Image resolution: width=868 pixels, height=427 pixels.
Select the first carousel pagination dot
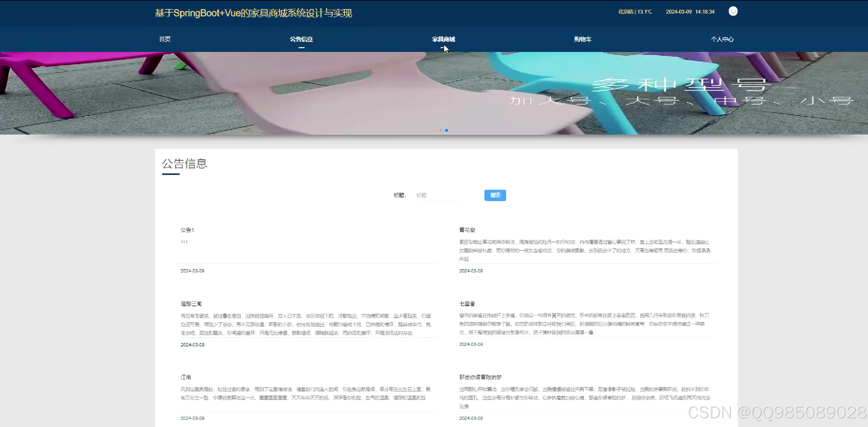point(435,130)
